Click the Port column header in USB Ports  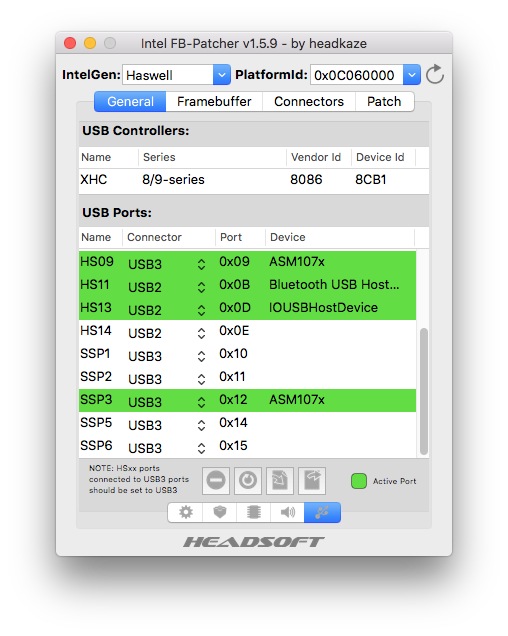tap(241, 237)
